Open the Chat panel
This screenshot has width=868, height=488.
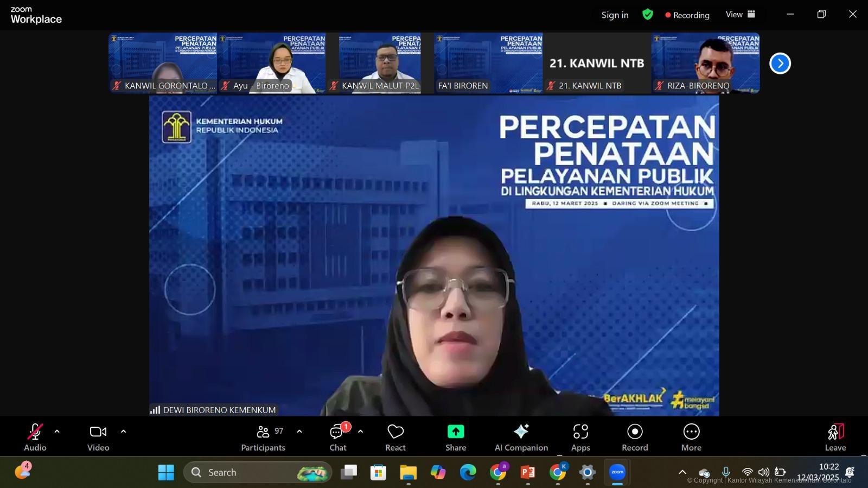[337, 437]
